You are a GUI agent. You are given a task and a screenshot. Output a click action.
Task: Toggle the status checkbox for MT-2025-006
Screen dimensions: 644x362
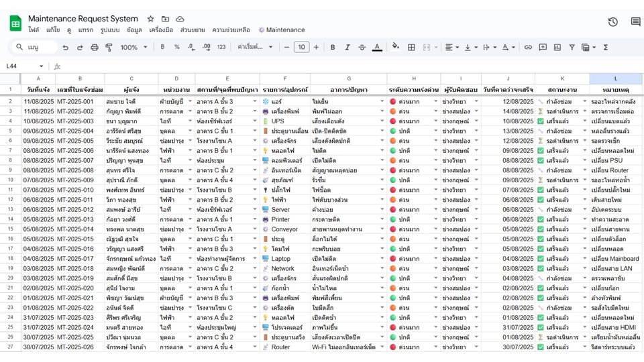pyautogui.click(x=541, y=151)
